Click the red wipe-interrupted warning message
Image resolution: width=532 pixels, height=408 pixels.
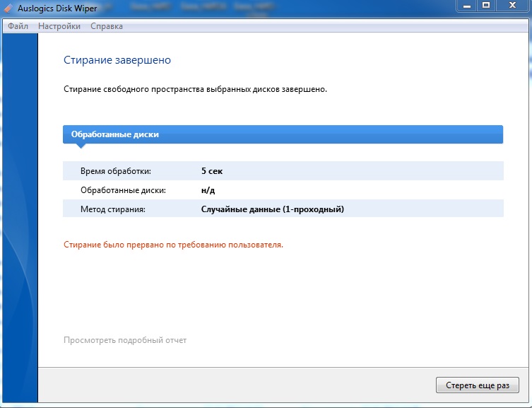(x=173, y=245)
